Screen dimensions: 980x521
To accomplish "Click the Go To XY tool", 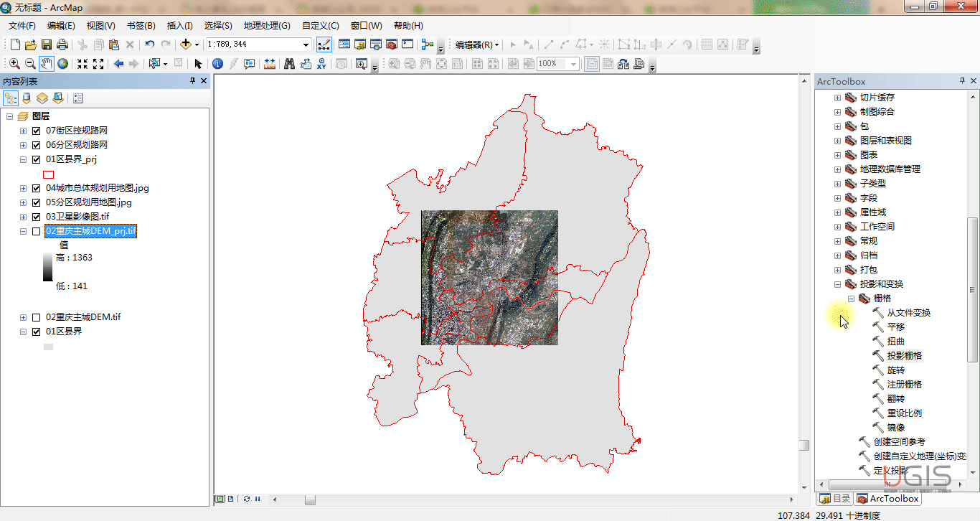I will (x=321, y=64).
